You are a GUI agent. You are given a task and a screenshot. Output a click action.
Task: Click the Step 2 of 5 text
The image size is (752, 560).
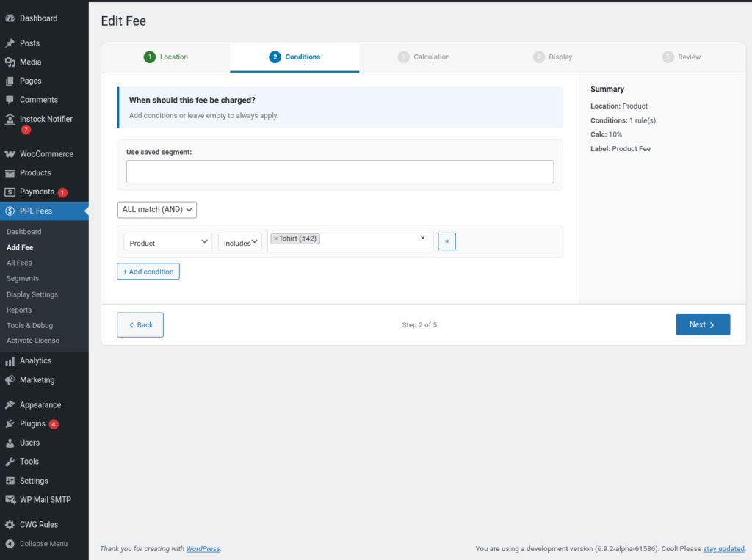point(419,325)
